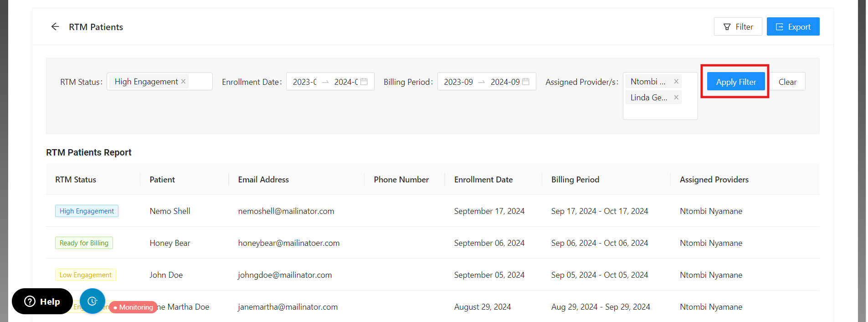868x322 pixels.
Task: Expand the Assigned Provider/s selector
Action: point(661,111)
